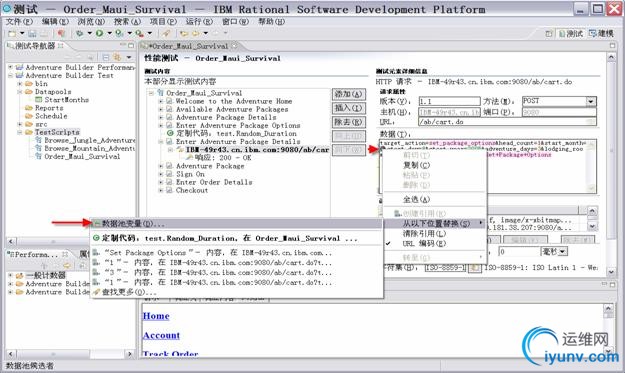Click the green Run toolbar icon
The height and width of the screenshot is (373, 625).
tap(99, 33)
